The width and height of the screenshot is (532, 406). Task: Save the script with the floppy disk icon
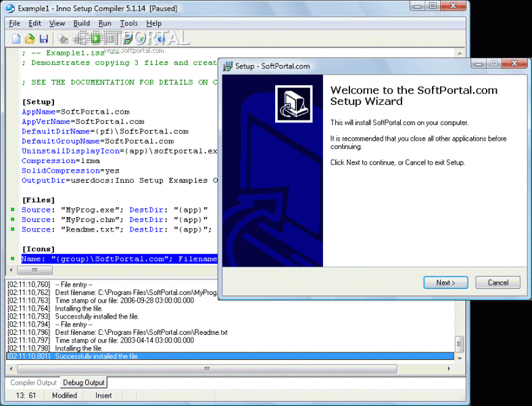point(44,39)
